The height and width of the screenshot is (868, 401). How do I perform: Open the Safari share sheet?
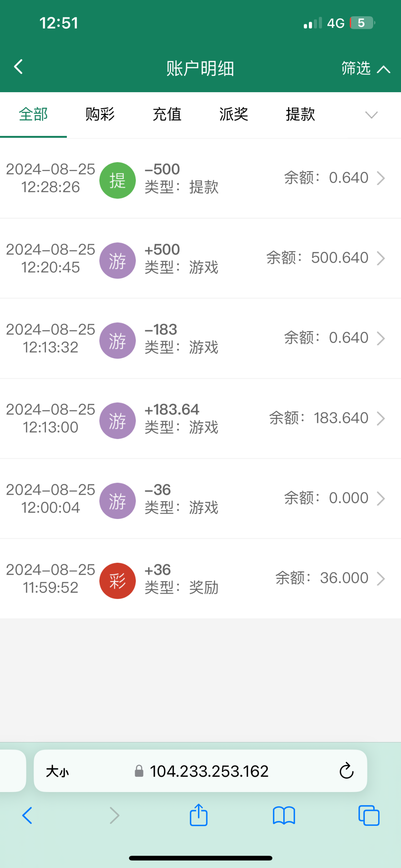(199, 816)
